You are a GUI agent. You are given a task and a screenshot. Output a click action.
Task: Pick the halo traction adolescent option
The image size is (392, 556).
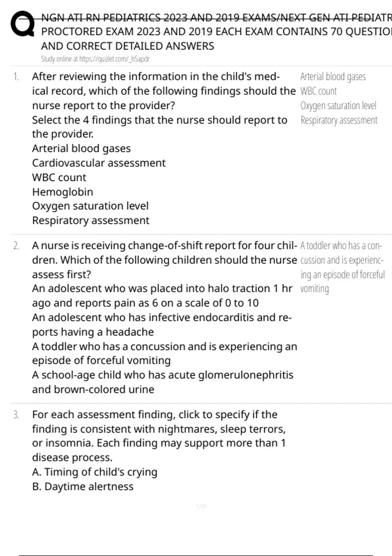point(162,296)
